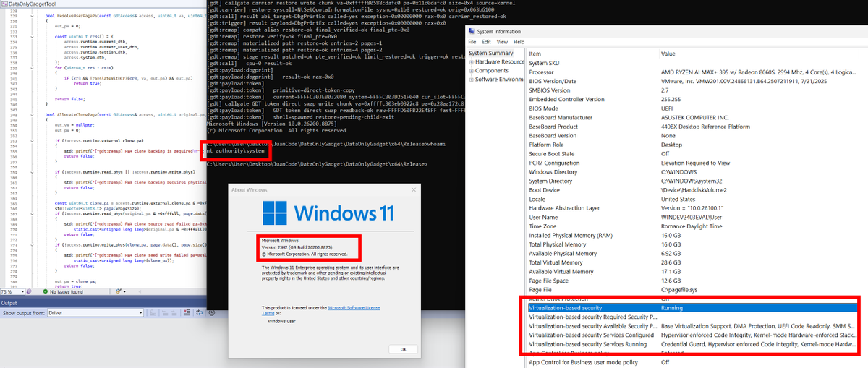The image size is (868, 368).
Task: Go to previous message in Output toolbar
Action: coord(165,312)
